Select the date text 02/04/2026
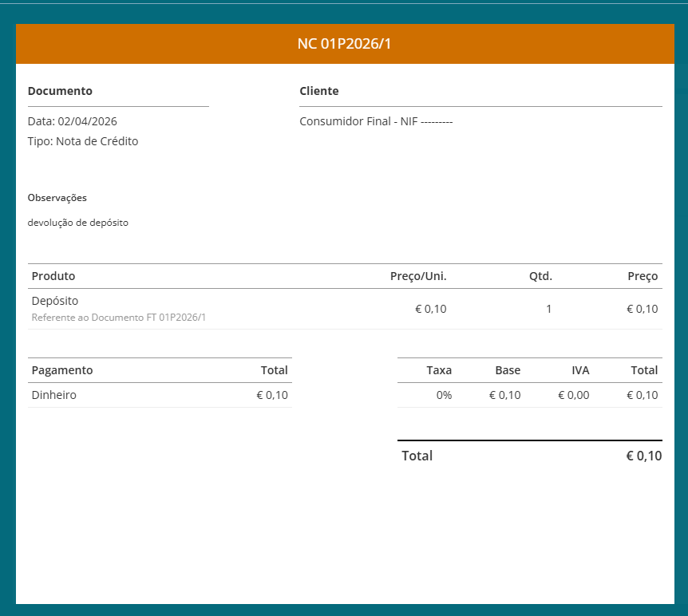Image resolution: width=688 pixels, height=616 pixels. click(88, 121)
